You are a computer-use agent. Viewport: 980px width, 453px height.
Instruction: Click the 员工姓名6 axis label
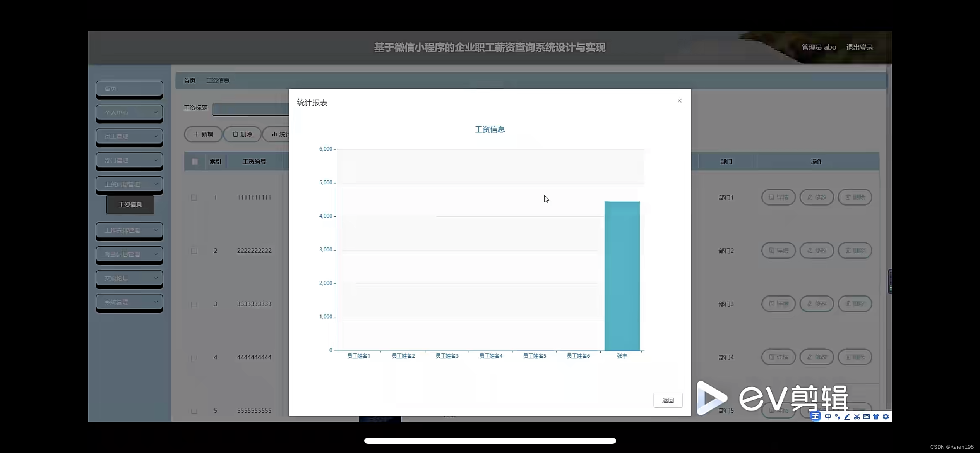point(578,356)
